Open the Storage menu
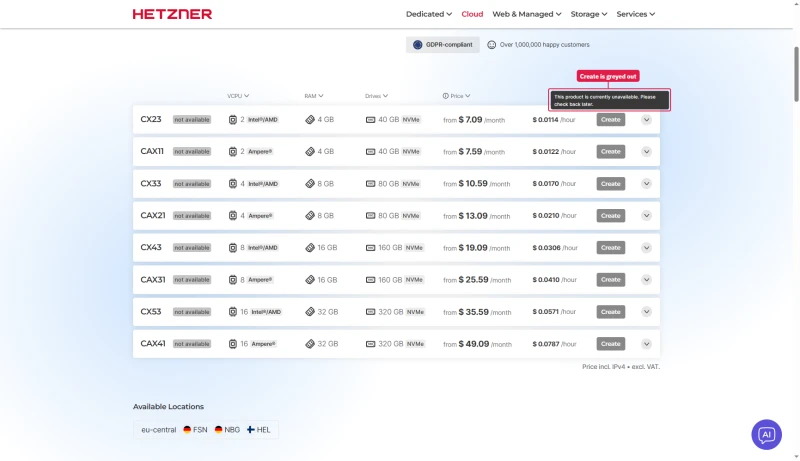Screen dimensions: 800x461 pos(589,14)
